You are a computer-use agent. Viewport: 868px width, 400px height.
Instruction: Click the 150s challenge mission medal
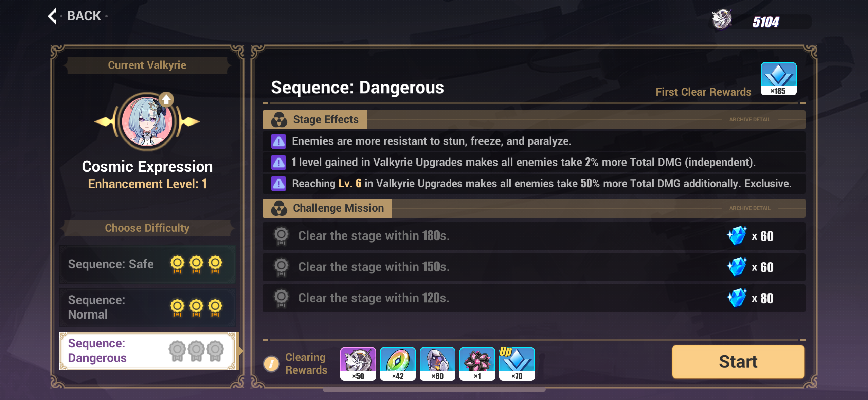[281, 267]
